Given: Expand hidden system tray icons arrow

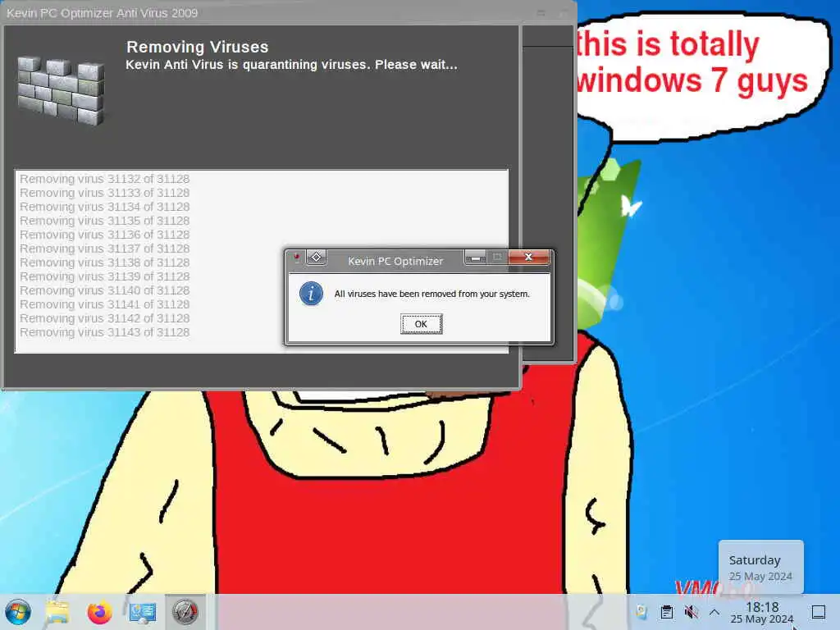Looking at the screenshot, I should (714, 612).
